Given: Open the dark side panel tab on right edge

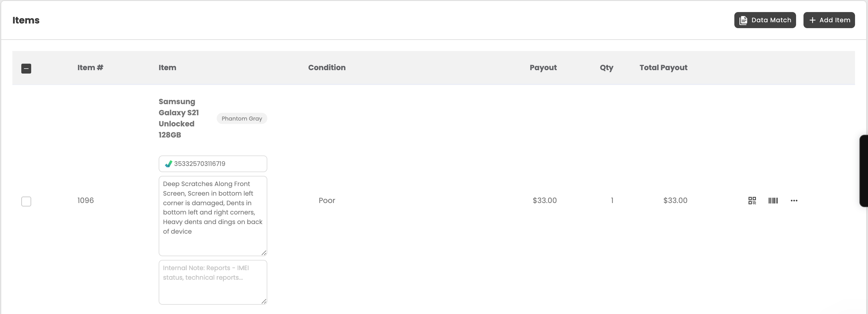Looking at the screenshot, I should [x=864, y=171].
